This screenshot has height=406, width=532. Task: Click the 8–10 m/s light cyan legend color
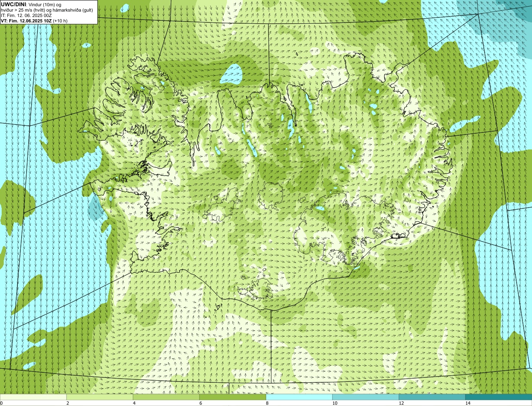(299, 397)
